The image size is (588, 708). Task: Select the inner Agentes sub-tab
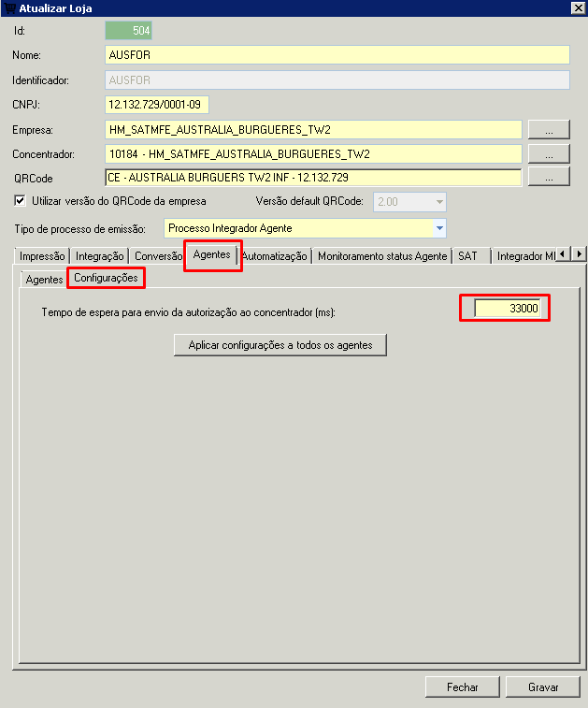(x=44, y=280)
